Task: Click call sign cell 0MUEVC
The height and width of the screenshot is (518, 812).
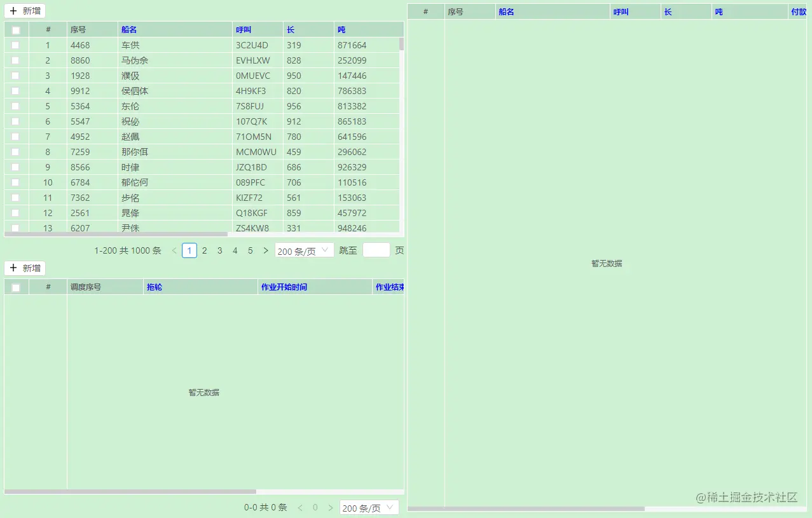Action: click(x=258, y=76)
